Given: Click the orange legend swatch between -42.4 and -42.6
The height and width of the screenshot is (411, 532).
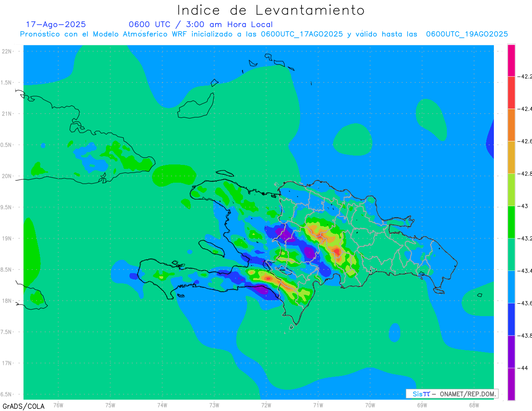Looking at the screenshot, I should pos(511,125).
